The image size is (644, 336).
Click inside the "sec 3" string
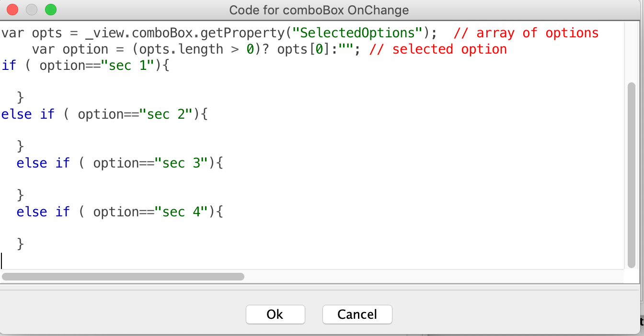tap(181, 163)
